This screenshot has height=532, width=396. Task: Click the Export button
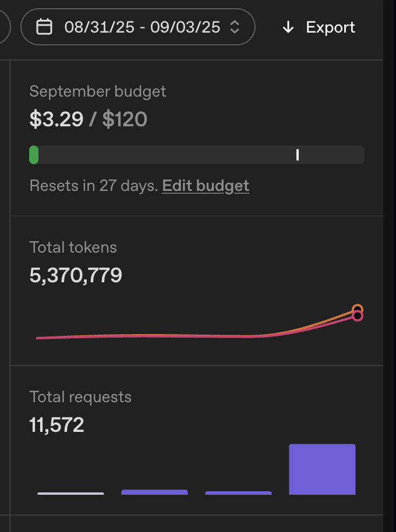click(x=319, y=27)
